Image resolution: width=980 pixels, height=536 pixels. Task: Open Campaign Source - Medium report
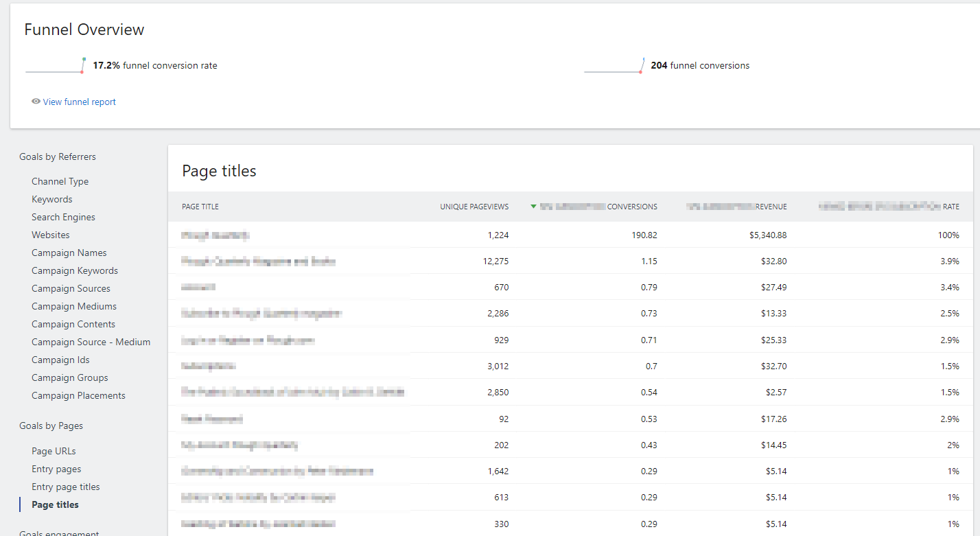coord(91,342)
